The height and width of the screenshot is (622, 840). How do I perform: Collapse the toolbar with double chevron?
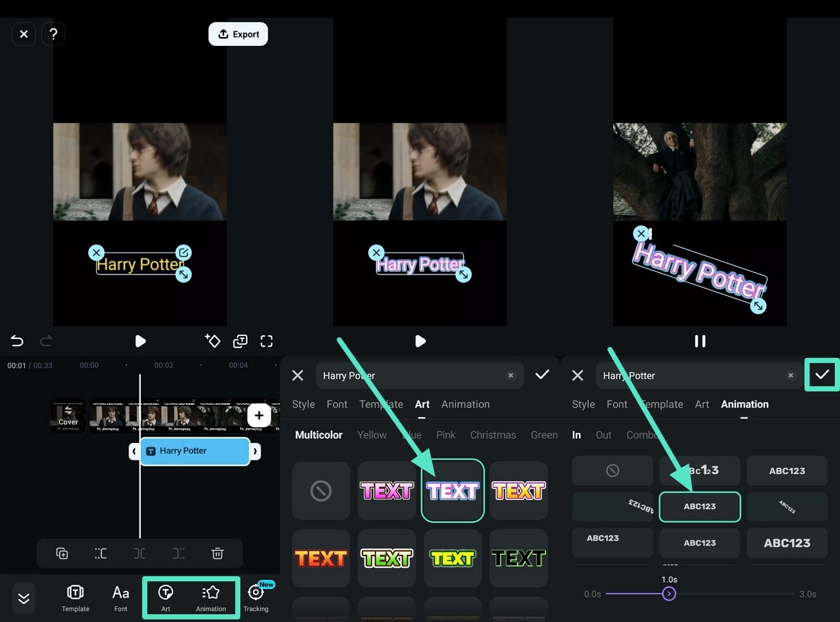(24, 599)
